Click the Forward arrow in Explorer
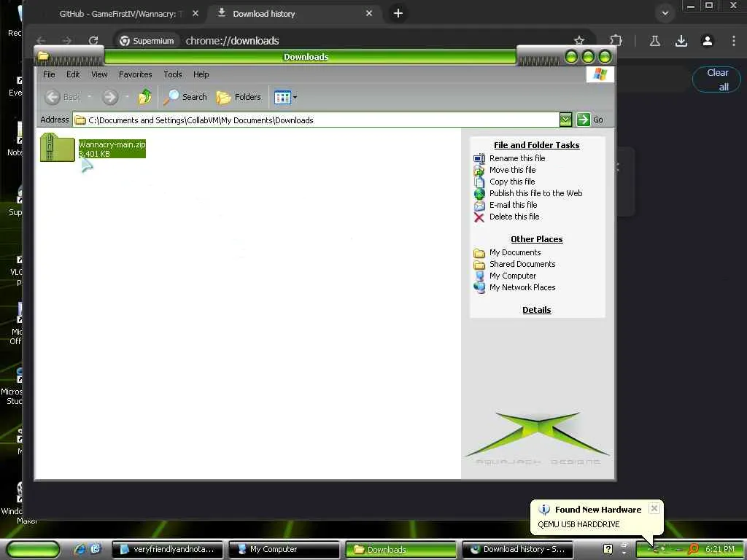Viewport: 747px width, 560px height. pyautogui.click(x=110, y=97)
